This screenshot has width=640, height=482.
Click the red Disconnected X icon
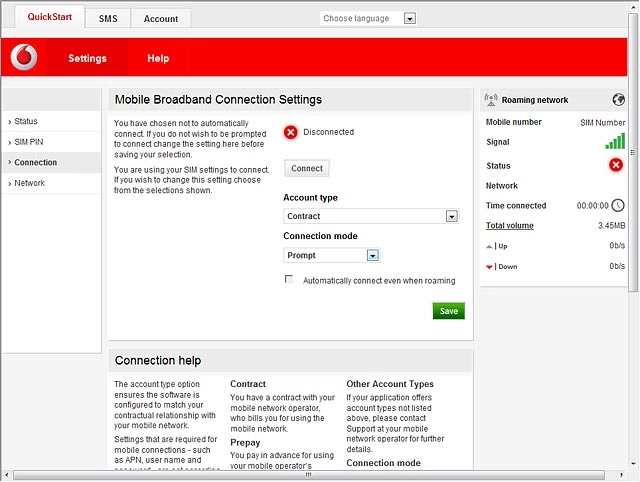point(291,132)
